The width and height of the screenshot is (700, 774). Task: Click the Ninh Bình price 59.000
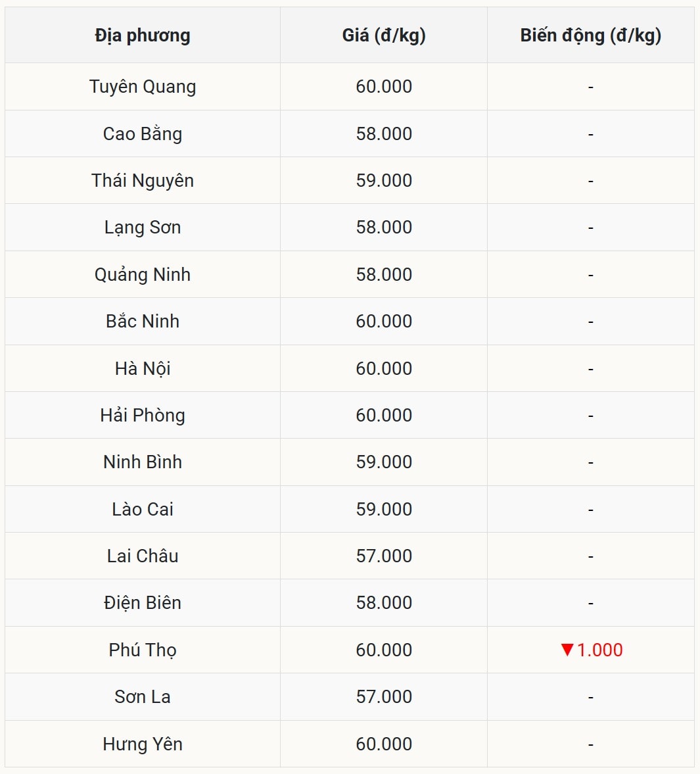[384, 462]
